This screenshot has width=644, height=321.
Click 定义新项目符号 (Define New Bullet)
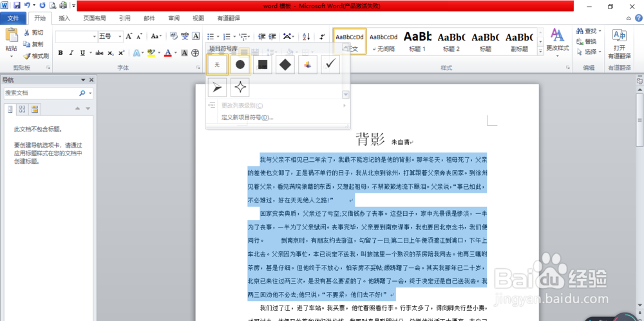(x=247, y=117)
